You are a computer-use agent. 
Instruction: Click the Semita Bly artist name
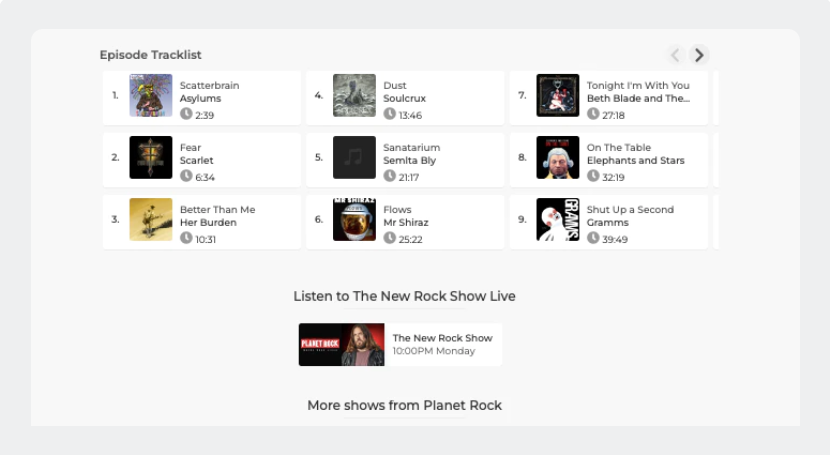[x=410, y=161]
